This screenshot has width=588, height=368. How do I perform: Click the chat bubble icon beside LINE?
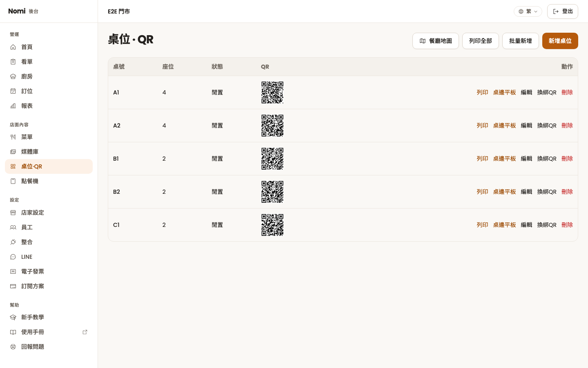tap(13, 257)
